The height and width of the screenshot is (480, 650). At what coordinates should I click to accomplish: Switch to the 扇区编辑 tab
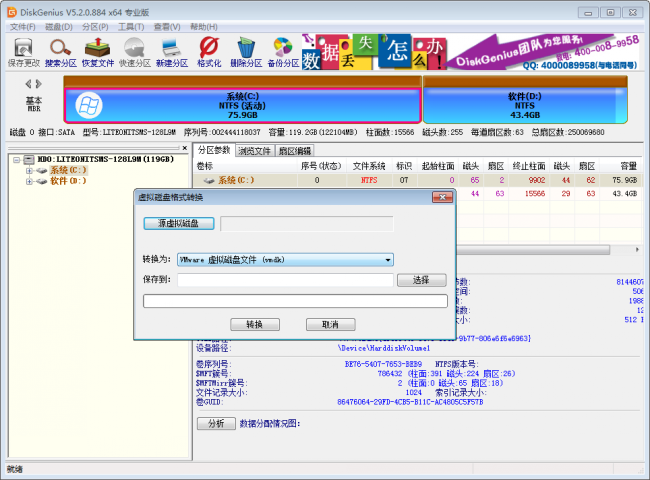pyautogui.click(x=294, y=151)
